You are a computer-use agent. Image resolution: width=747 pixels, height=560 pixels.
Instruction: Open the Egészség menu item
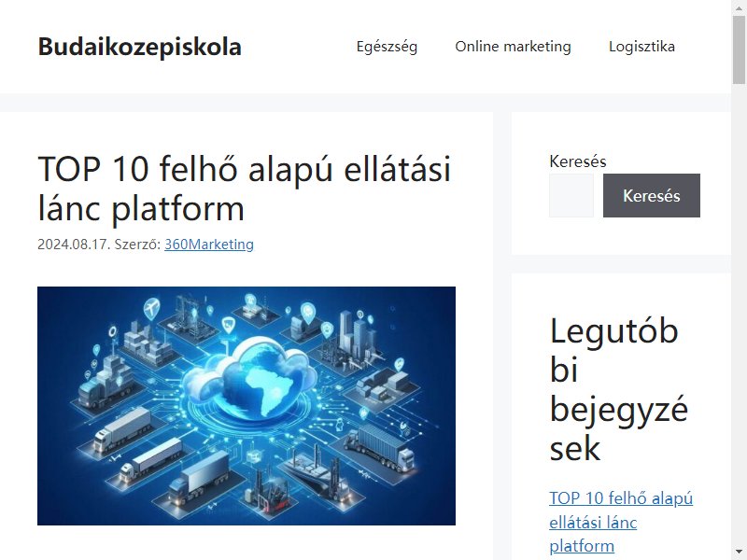387,47
